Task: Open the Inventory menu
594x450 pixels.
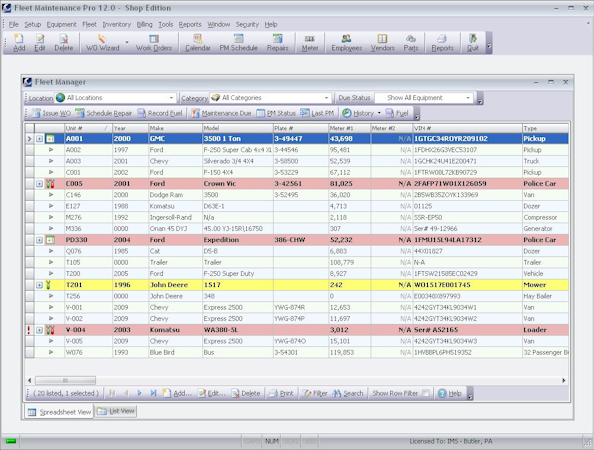Action: tap(117, 24)
